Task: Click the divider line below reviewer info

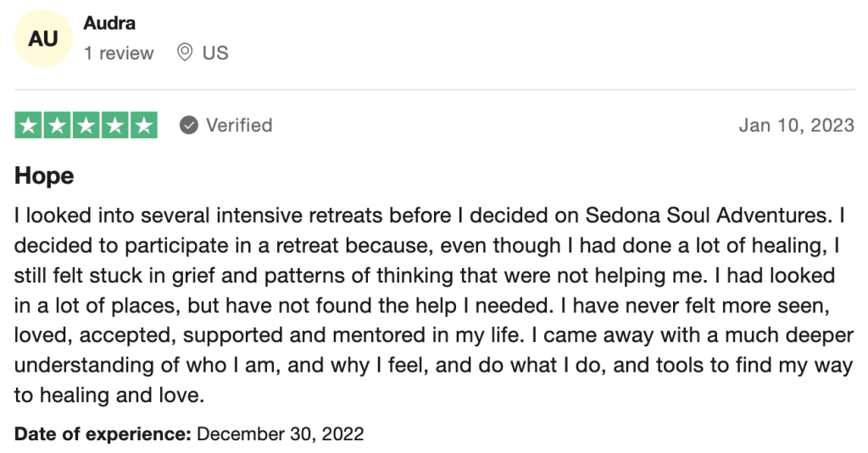Action: pyautogui.click(x=434, y=89)
